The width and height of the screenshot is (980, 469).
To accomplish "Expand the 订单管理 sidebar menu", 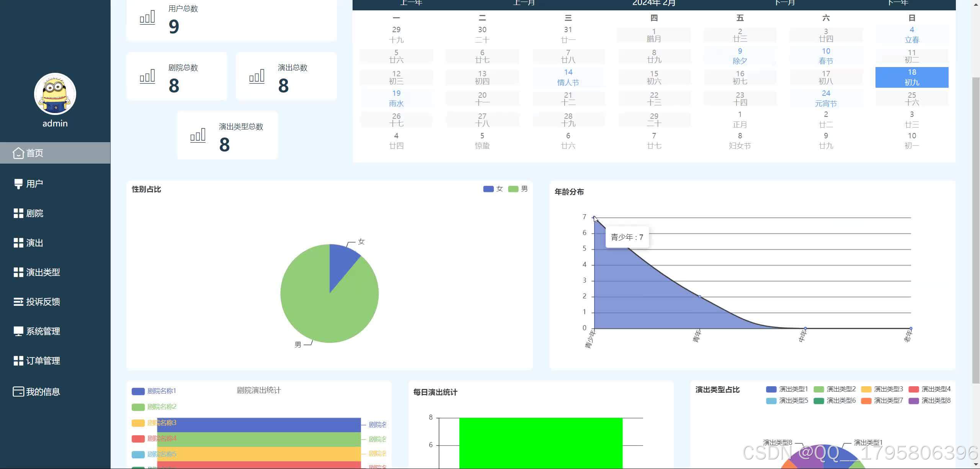I will click(x=43, y=361).
